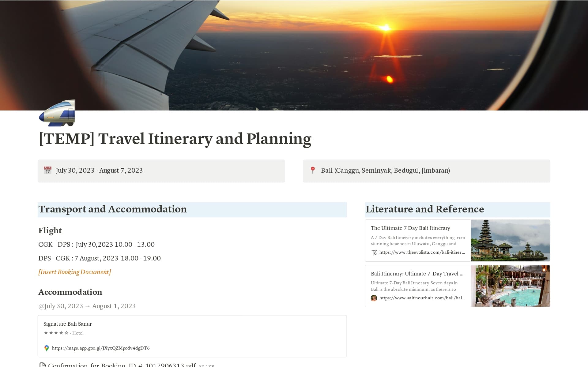Click the red pin icon beside Bali locations

click(313, 170)
